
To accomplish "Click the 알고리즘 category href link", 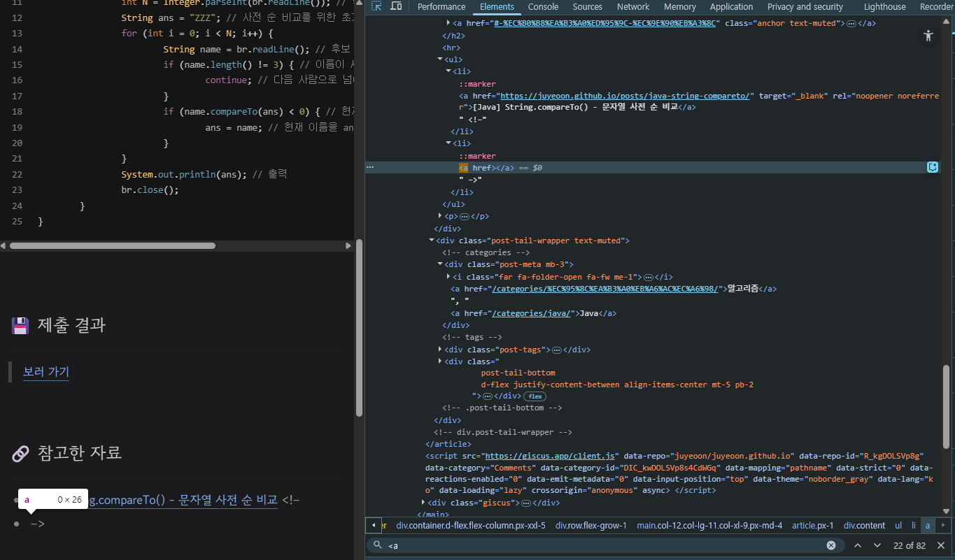I will tap(605, 289).
